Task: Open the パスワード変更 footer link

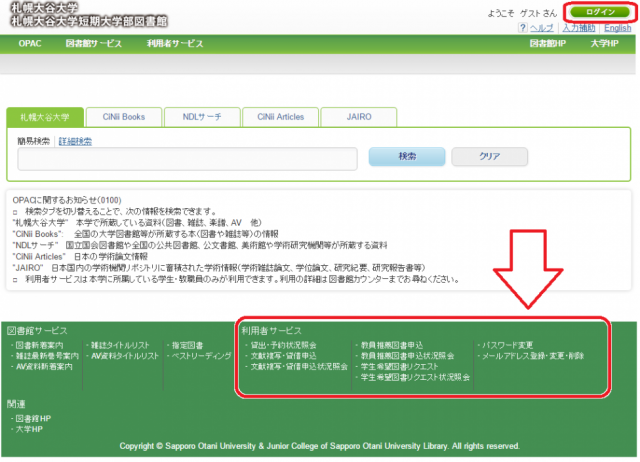Action: point(509,345)
